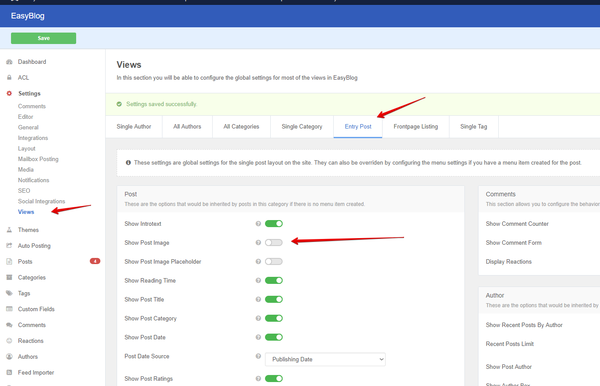
Task: Click help icon next to Show Introtext
Action: (x=258, y=223)
